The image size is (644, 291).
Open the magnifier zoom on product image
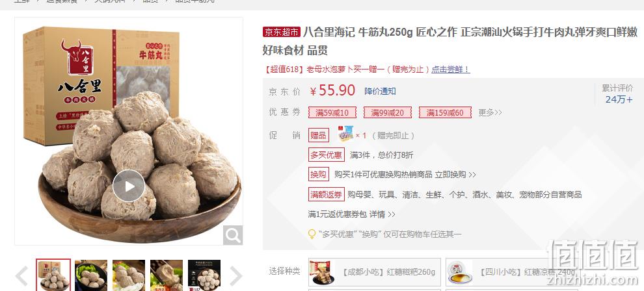pyautogui.click(x=233, y=235)
